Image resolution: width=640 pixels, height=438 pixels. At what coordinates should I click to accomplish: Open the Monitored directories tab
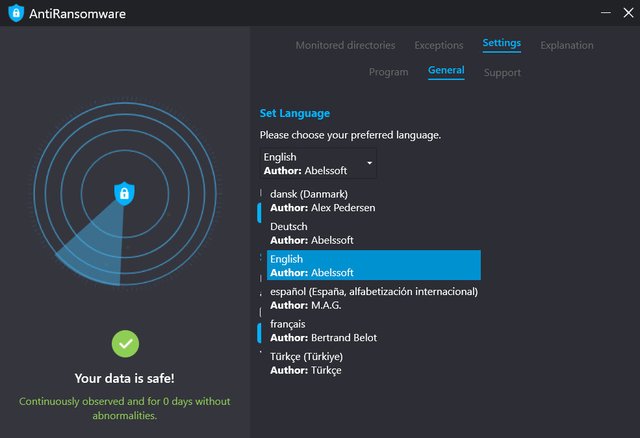[345, 45]
